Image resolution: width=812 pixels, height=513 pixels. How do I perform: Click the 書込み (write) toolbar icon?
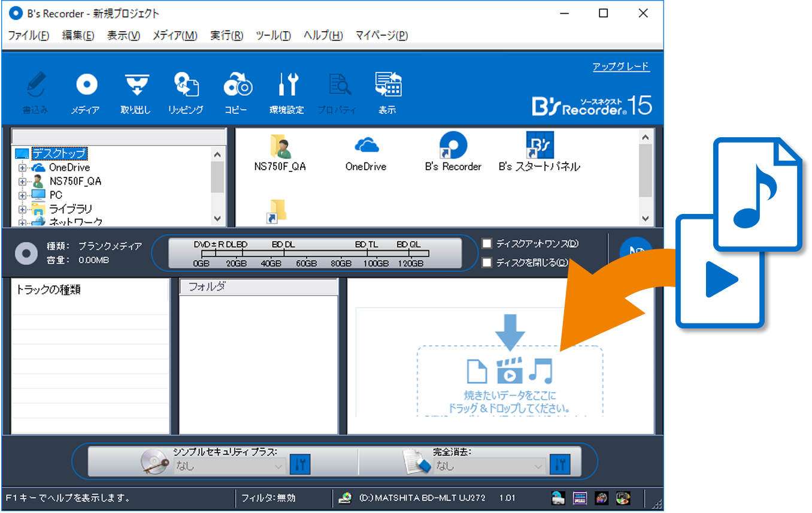36,85
